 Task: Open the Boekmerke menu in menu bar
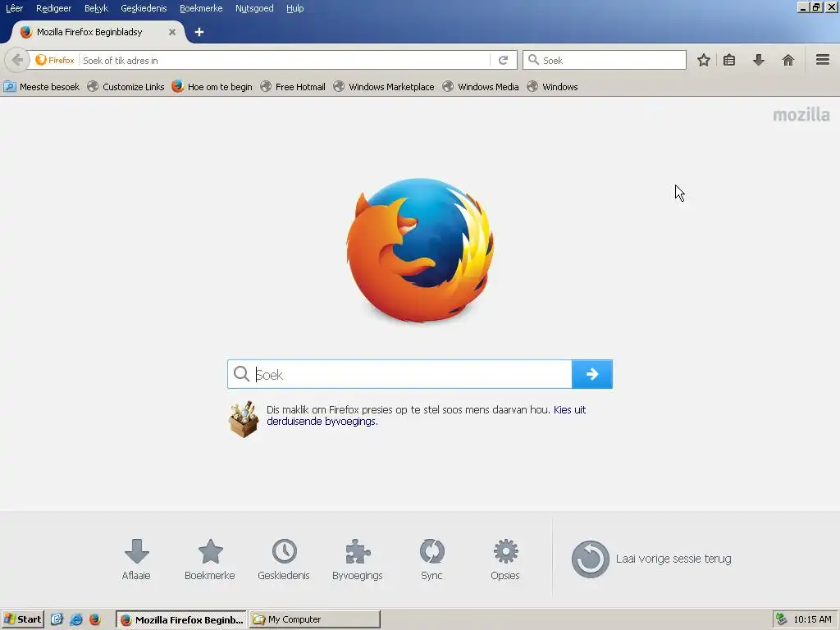click(201, 8)
